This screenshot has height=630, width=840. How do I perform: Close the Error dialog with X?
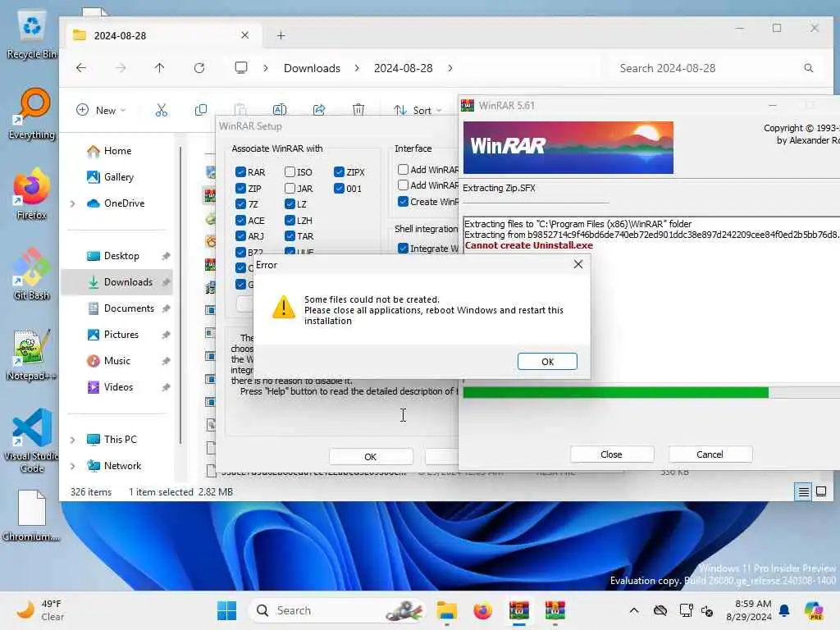point(578,264)
